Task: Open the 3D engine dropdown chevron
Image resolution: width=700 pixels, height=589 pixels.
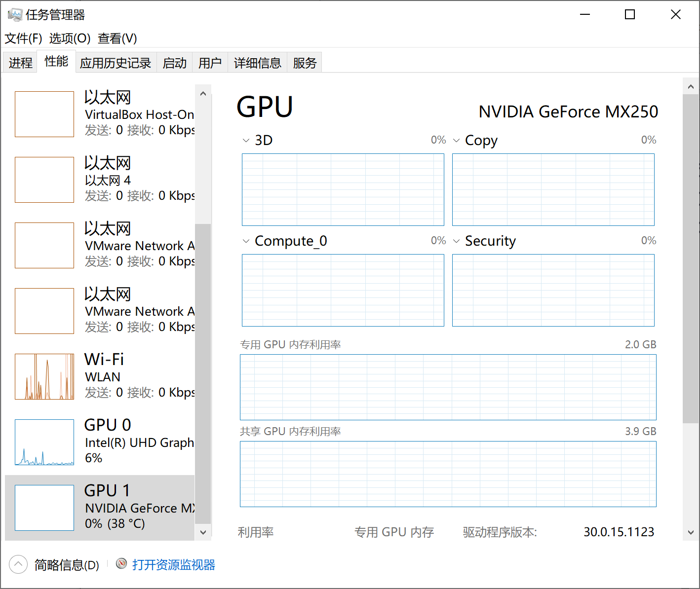Action: pyautogui.click(x=246, y=141)
